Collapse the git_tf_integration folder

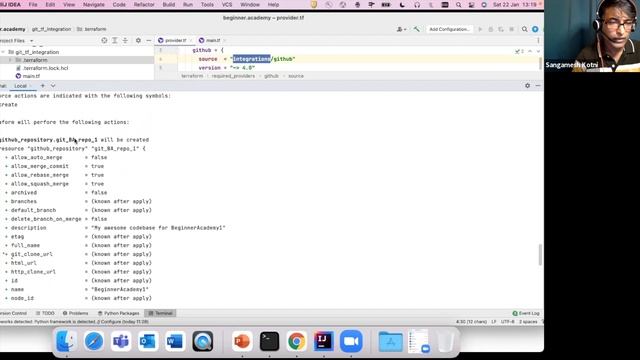(x=3, y=52)
